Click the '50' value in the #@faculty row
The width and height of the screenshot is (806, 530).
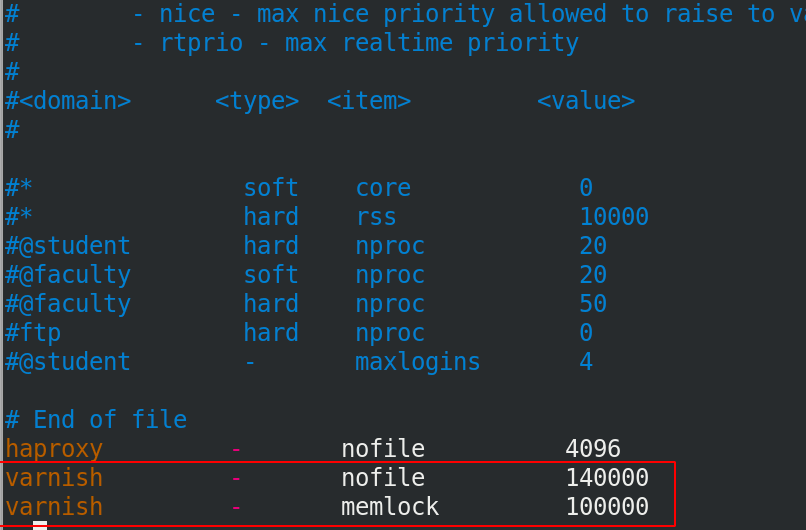point(593,304)
